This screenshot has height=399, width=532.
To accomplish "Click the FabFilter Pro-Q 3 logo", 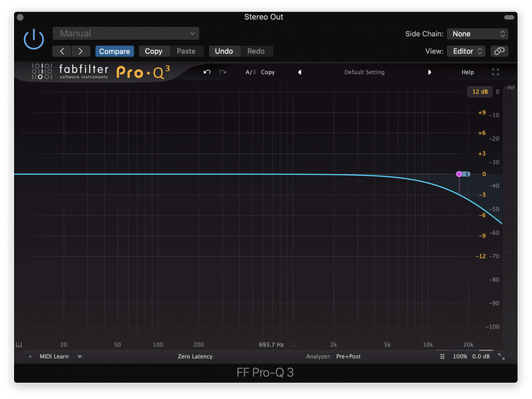I will (x=100, y=72).
